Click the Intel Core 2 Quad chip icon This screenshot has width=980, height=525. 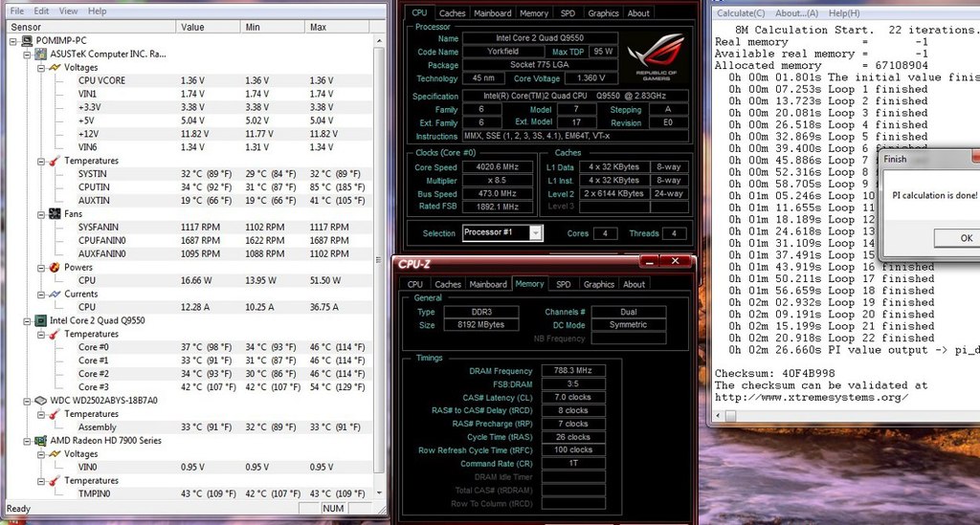click(41, 320)
